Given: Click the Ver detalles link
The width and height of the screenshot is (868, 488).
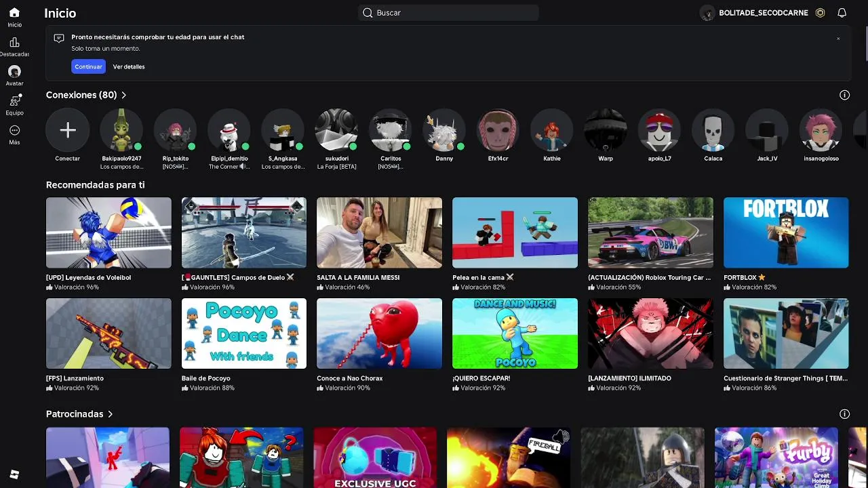Looking at the screenshot, I should [x=129, y=66].
